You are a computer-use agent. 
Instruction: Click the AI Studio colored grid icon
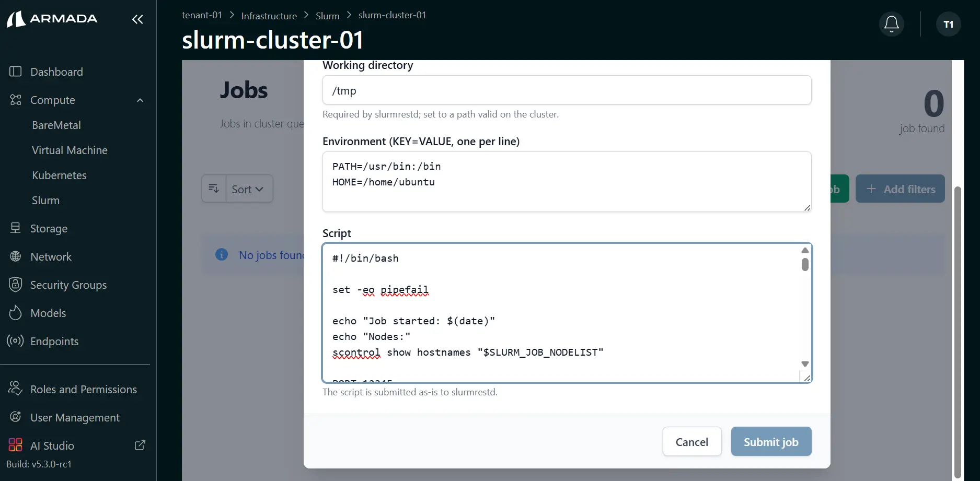(16, 445)
